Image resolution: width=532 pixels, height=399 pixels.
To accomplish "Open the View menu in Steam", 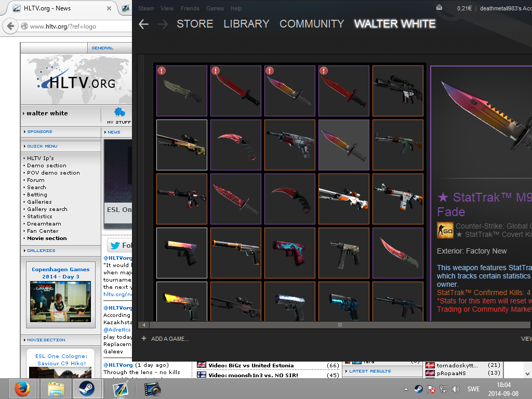I will coord(167,8).
